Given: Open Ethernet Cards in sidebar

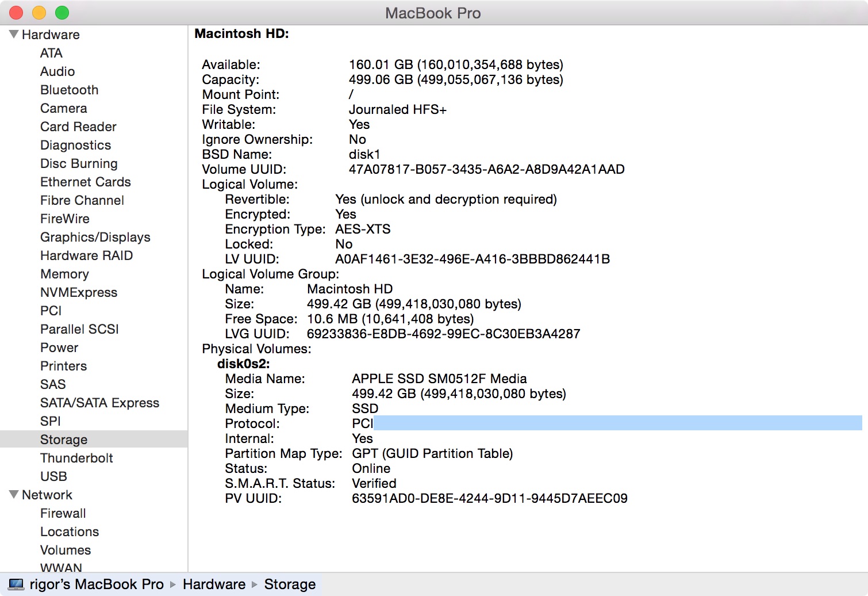Looking at the screenshot, I should pyautogui.click(x=86, y=182).
